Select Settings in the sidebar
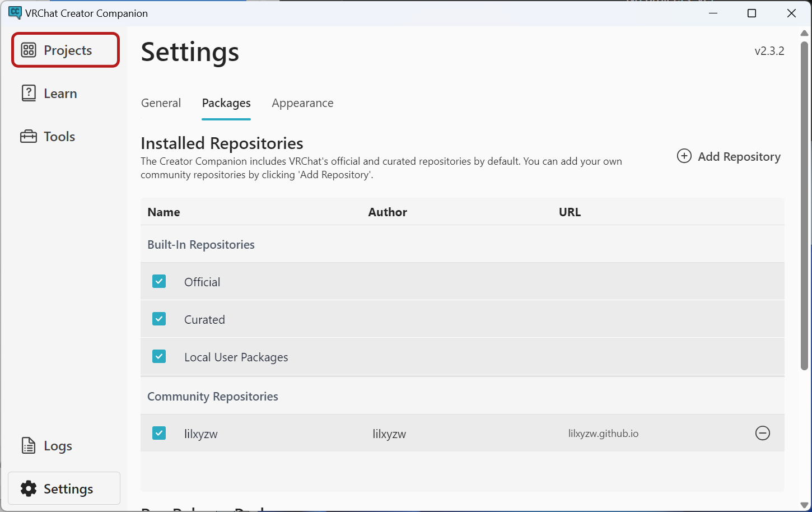This screenshot has width=812, height=512. tap(64, 488)
